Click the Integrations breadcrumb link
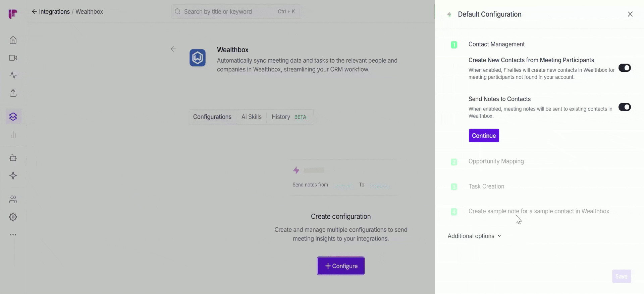The width and height of the screenshot is (644, 294). 54,12
